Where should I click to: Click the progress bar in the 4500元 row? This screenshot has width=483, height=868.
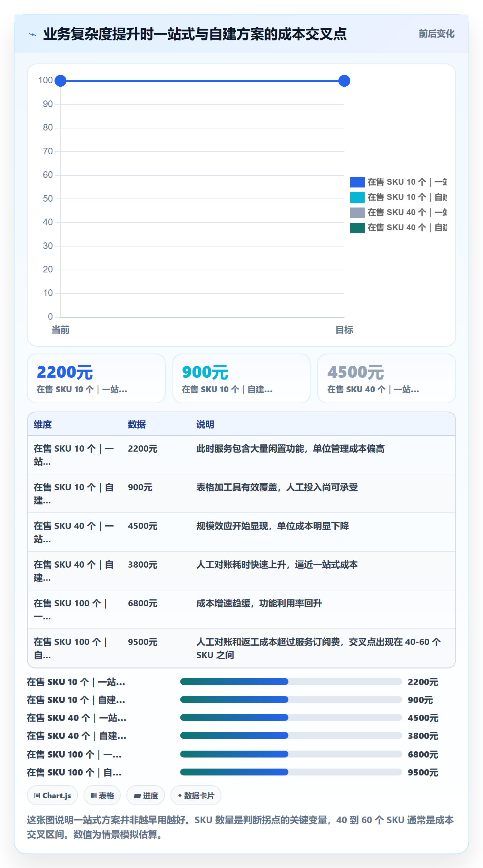[291, 717]
